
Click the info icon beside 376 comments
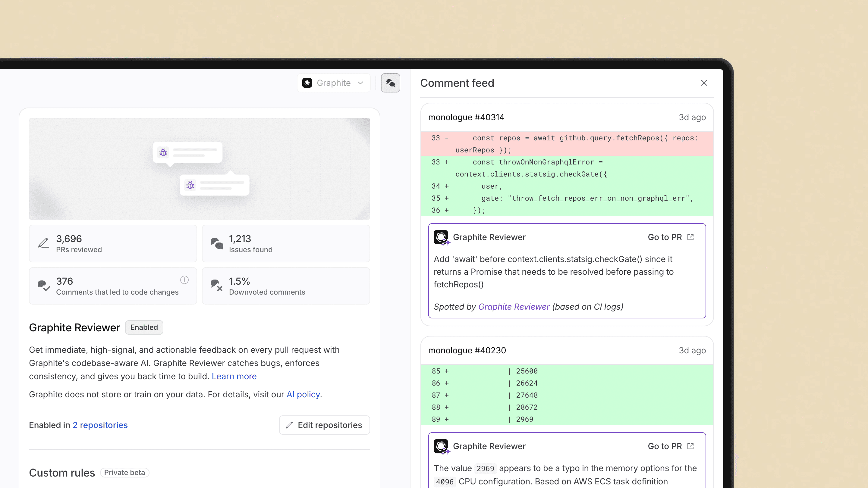tap(184, 280)
